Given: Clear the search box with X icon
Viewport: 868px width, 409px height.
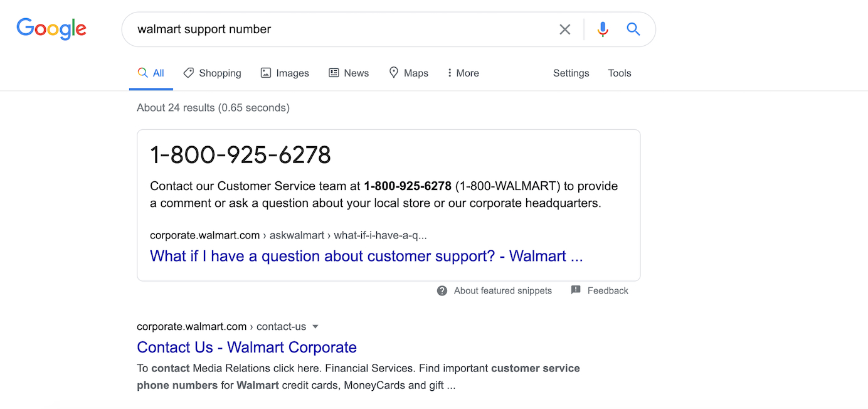Looking at the screenshot, I should 565,29.
